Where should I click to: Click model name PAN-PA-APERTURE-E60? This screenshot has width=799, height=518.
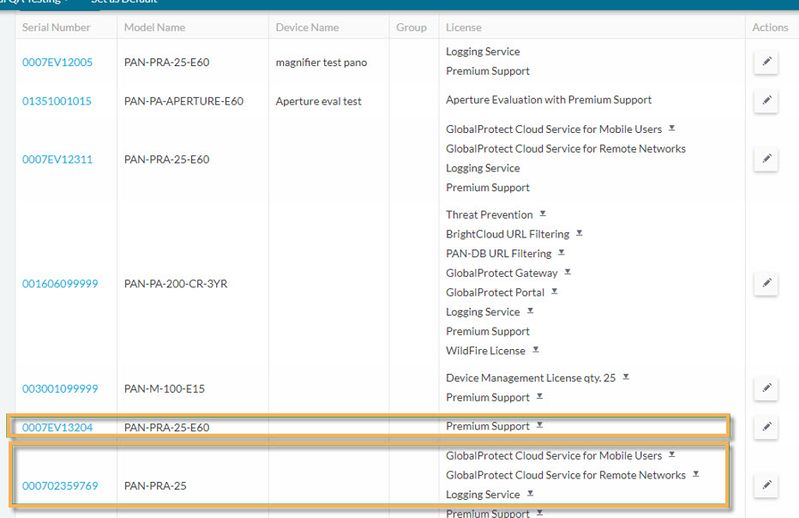183,101
